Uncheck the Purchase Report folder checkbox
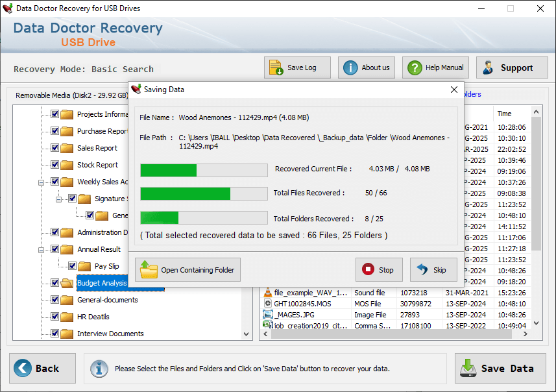 point(54,131)
